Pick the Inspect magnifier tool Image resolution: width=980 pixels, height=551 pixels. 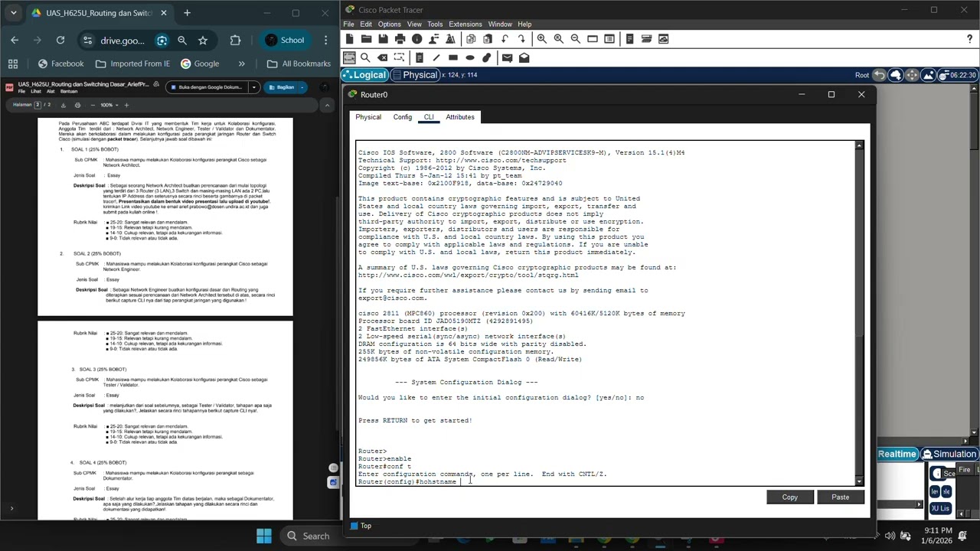pyautogui.click(x=366, y=57)
